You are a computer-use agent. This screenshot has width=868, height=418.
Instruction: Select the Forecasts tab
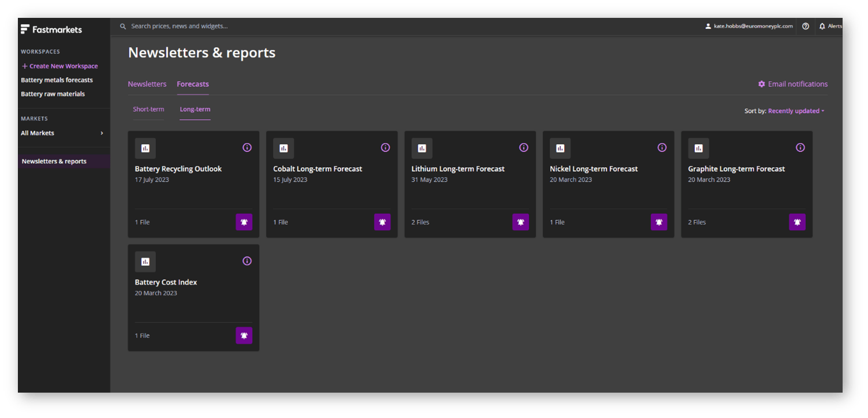193,84
